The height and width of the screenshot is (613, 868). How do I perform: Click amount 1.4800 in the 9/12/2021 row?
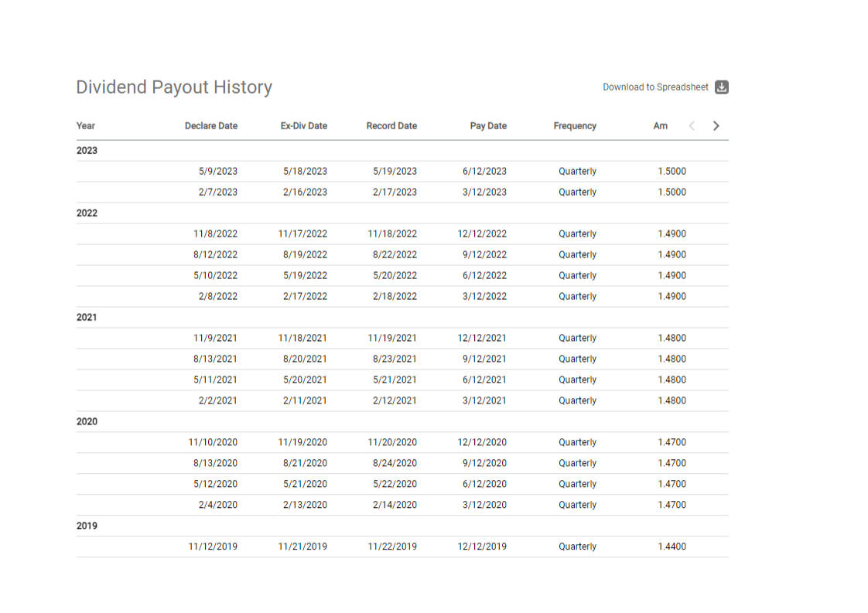click(672, 359)
